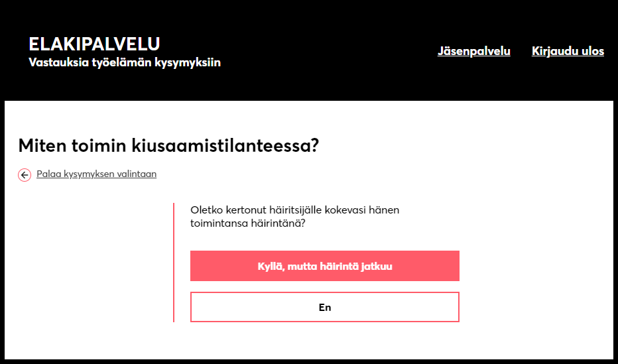Click the question text 'Oletko kertonut häiritsijälle'

294,210
